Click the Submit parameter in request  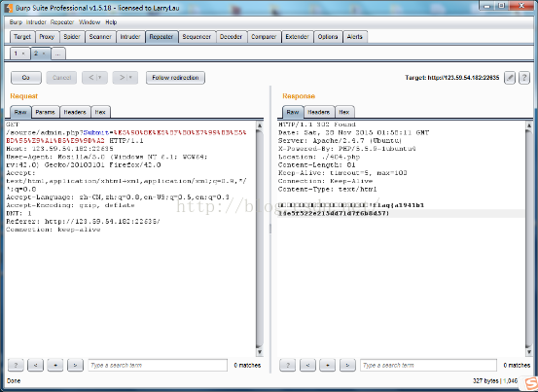click(x=96, y=132)
